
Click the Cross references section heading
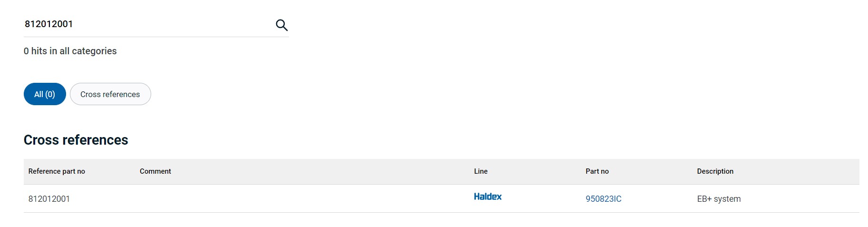76,140
